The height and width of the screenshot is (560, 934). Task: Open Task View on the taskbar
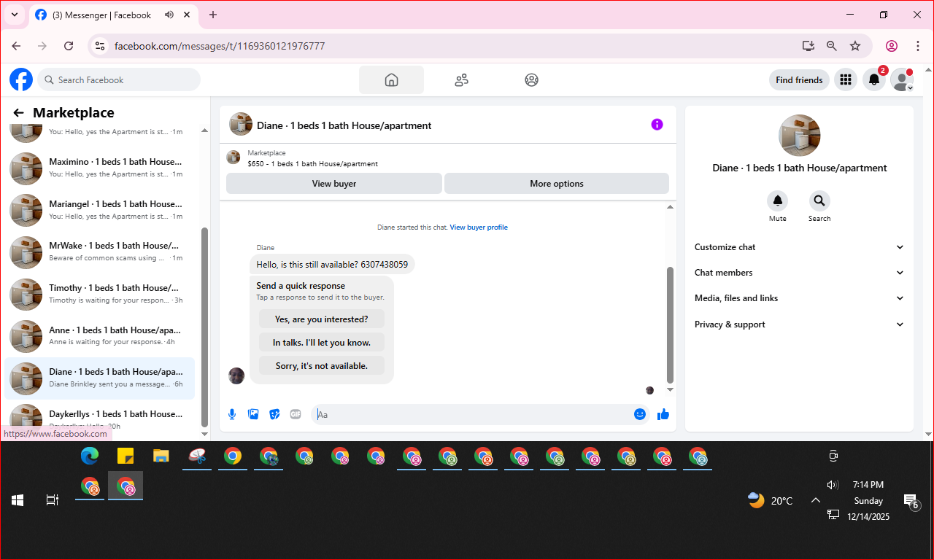click(53, 500)
